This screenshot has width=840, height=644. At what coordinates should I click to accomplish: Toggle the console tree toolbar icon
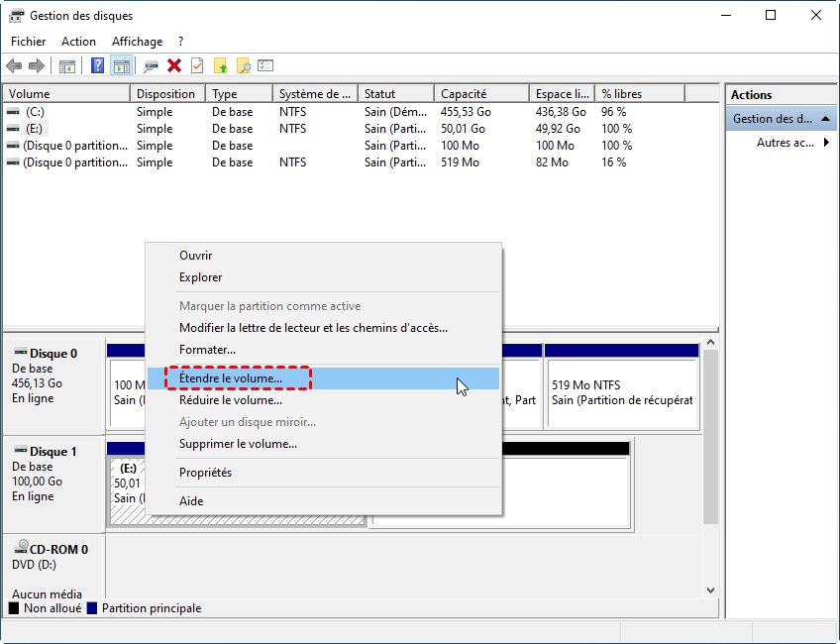67,66
